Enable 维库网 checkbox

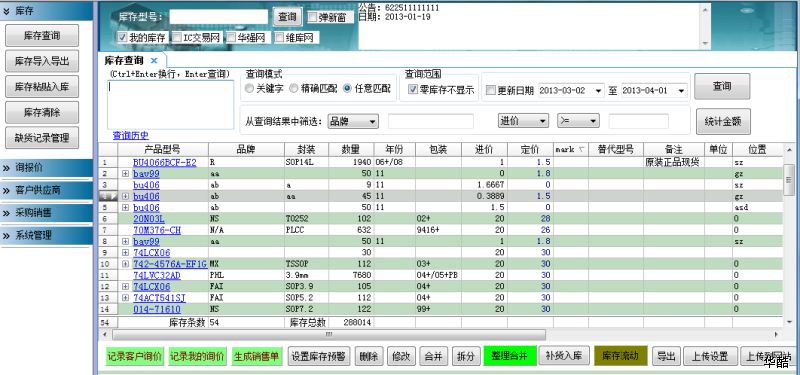pyautogui.click(x=279, y=37)
